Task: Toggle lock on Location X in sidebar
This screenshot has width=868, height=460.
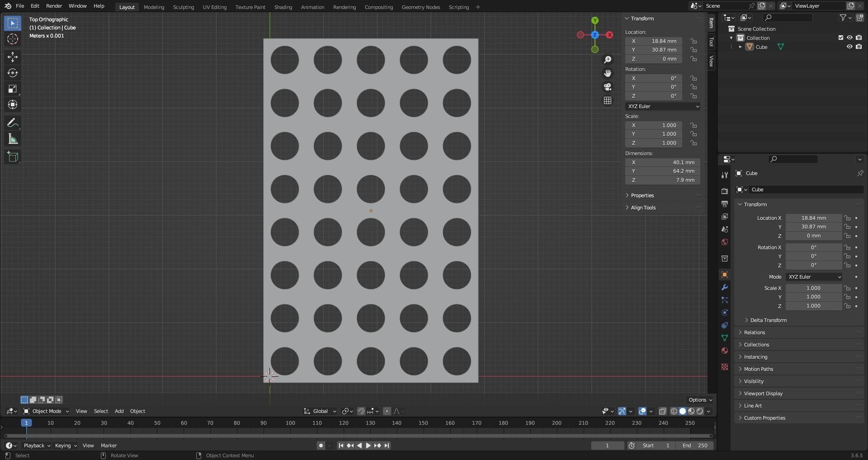Action: tap(693, 41)
